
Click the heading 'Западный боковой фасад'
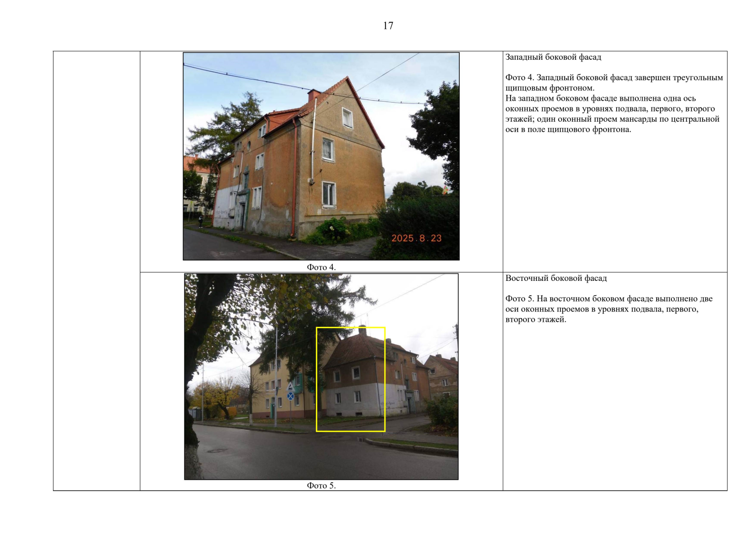pyautogui.click(x=553, y=57)
